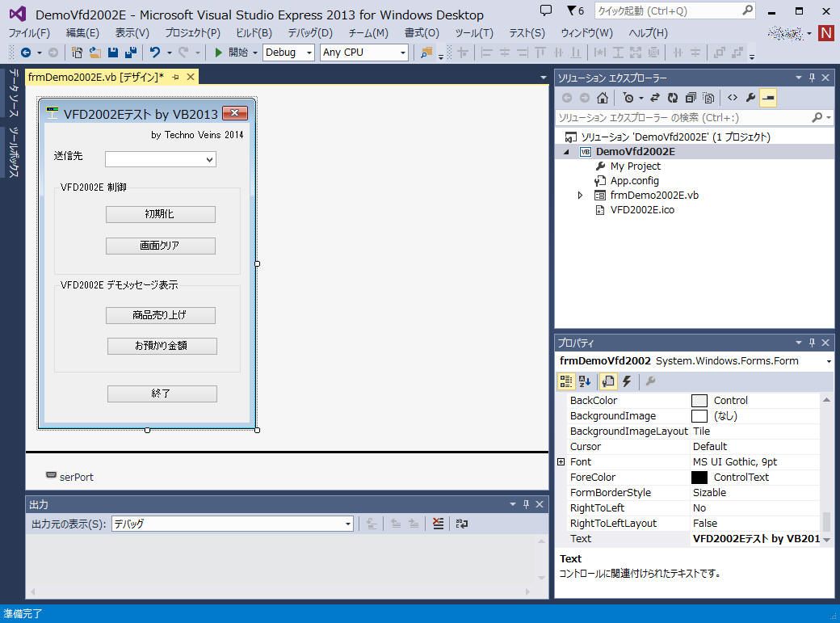This screenshot has width=840, height=623.
Task: Save the current file with the disk icon
Action: click(x=112, y=53)
